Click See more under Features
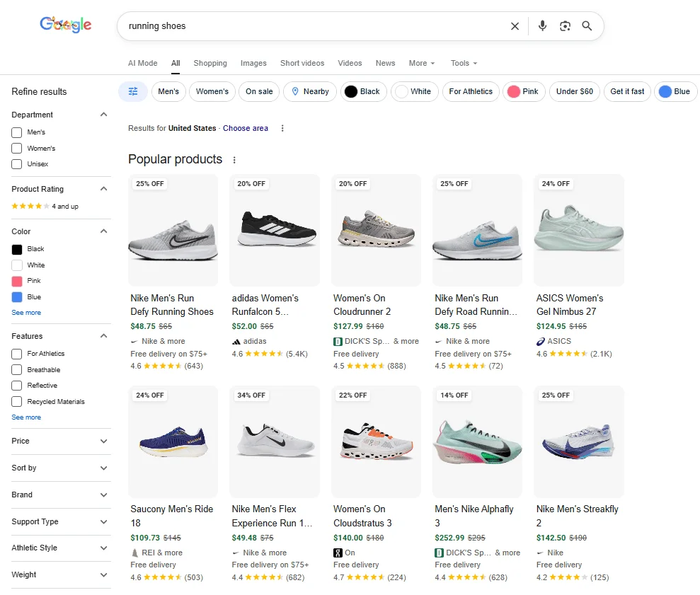Viewport: 700px width, 595px height. coord(26,417)
